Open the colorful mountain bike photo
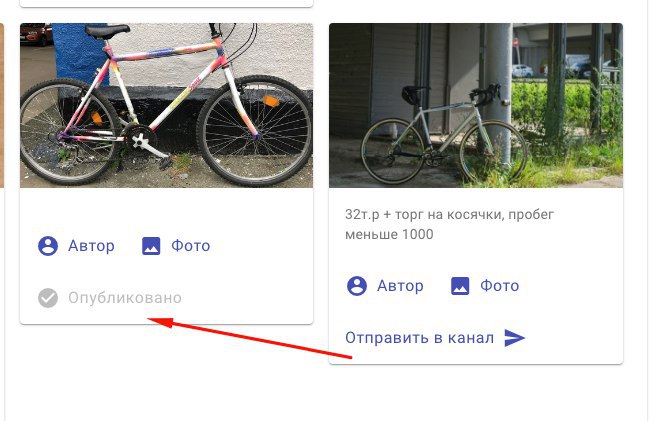This screenshot has height=421, width=664. tap(166, 105)
